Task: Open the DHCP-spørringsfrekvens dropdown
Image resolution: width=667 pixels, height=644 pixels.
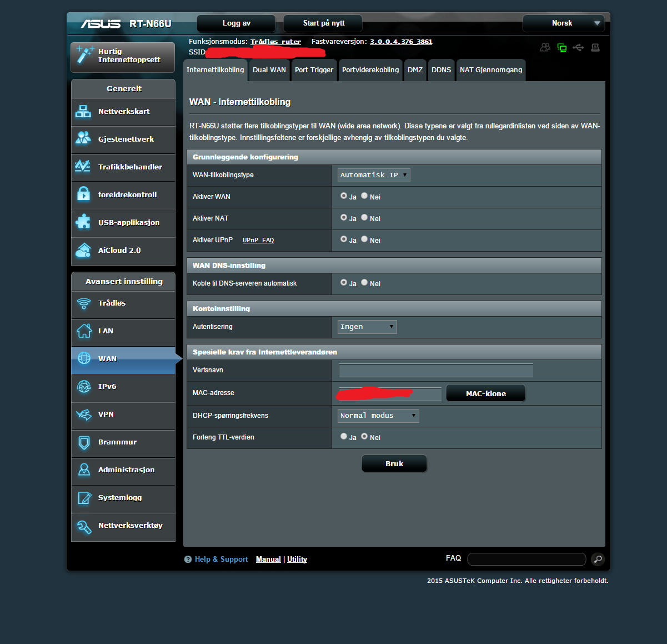Action: (378, 416)
